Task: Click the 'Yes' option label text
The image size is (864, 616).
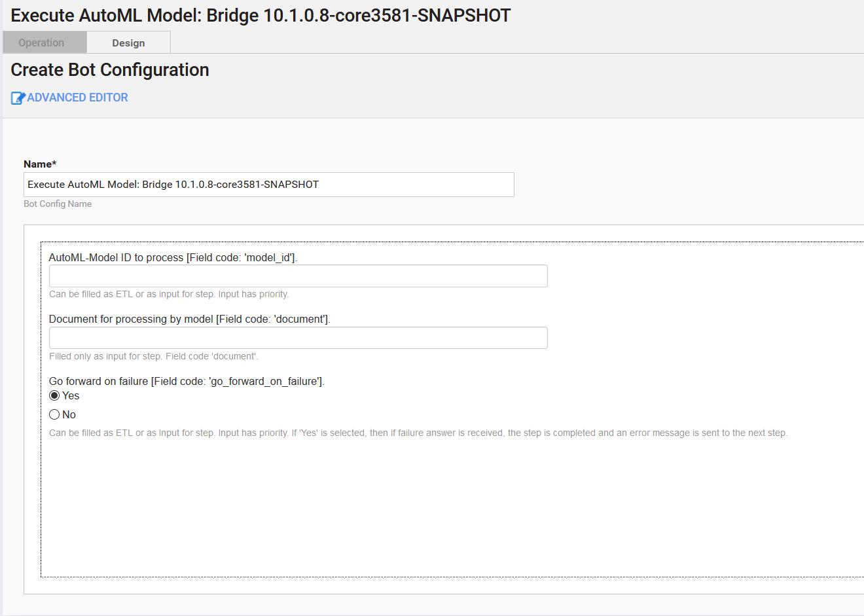Action: click(71, 395)
